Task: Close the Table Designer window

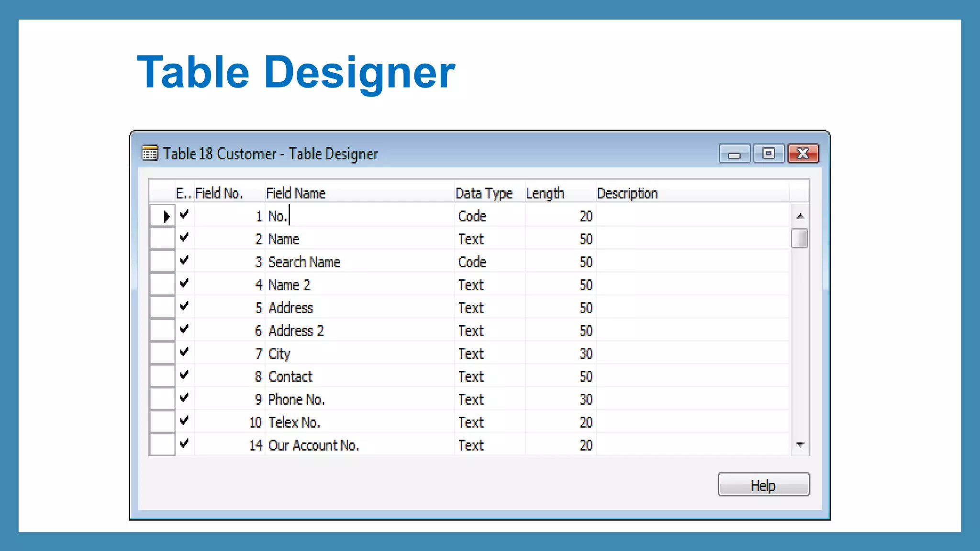Action: tap(803, 154)
